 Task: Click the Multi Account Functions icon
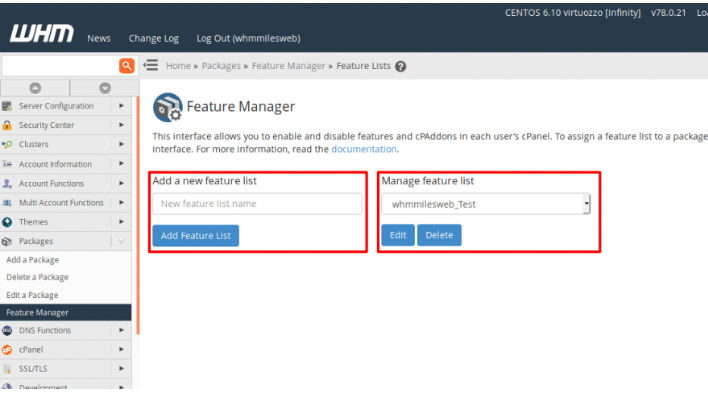pos(7,203)
